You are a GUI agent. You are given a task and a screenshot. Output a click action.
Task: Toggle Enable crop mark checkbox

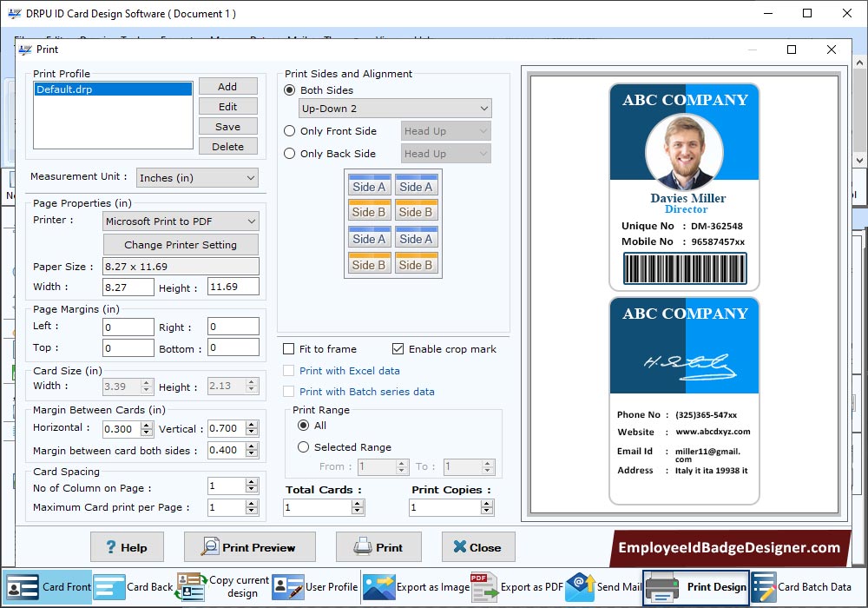point(398,349)
